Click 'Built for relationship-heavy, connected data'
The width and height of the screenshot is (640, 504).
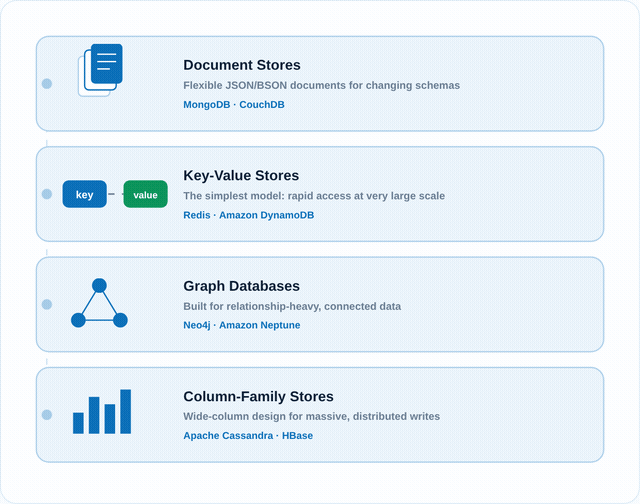coord(292,306)
